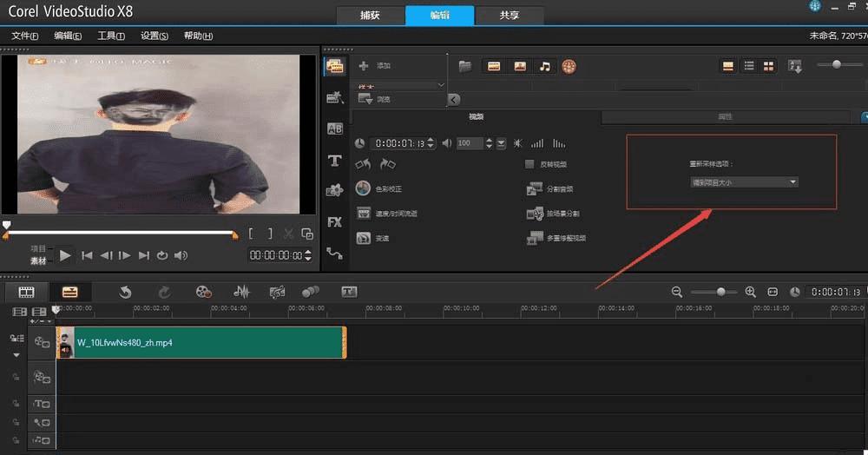Play the preview video
The width and height of the screenshot is (868, 455).
[x=65, y=256]
